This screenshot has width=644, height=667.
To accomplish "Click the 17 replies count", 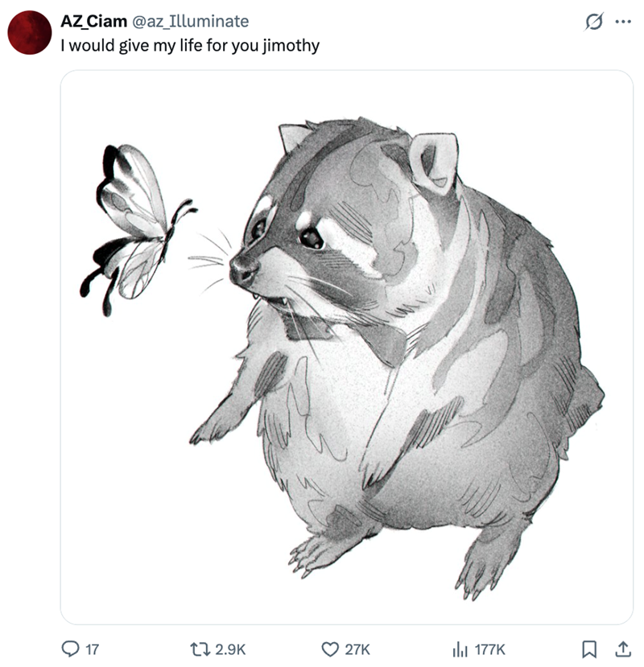I will tap(93, 649).
